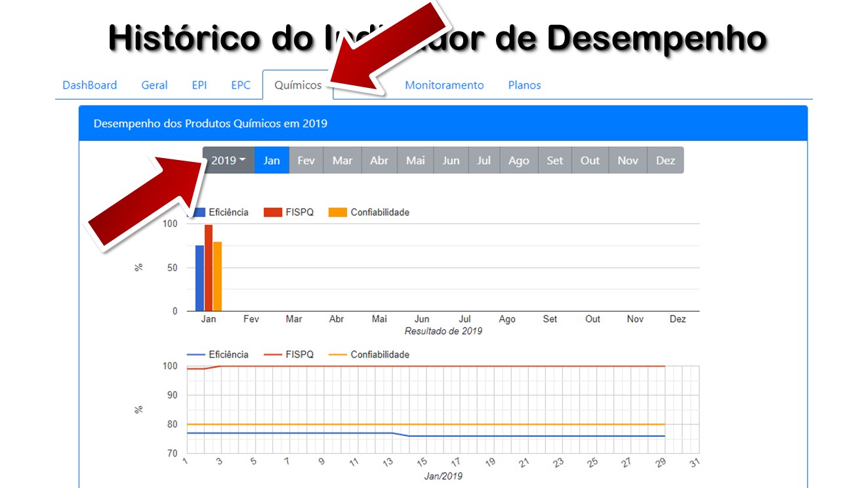Open the Monitoramento tab

(444, 85)
